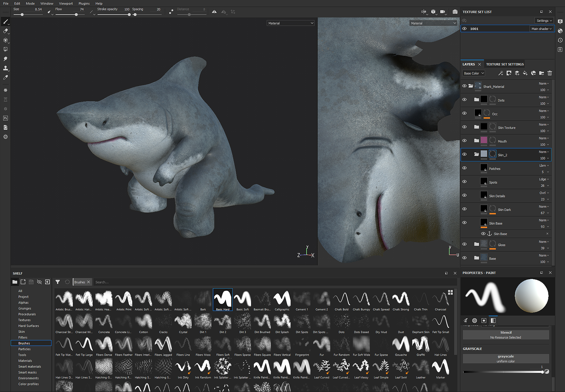Hide the Dots layer

click(x=464, y=99)
